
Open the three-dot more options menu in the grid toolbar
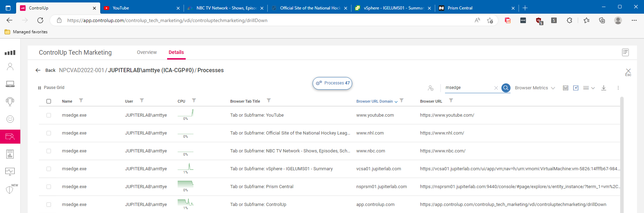coord(618,88)
